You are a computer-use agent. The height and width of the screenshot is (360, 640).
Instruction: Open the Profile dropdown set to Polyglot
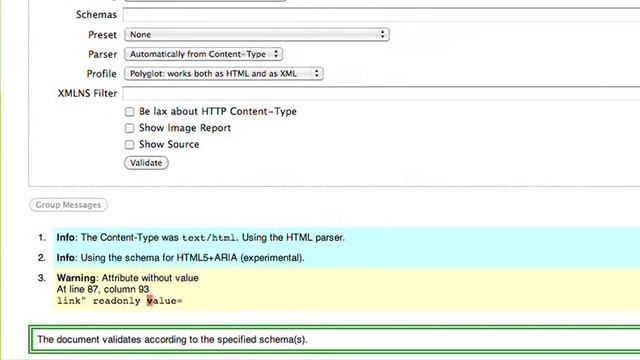pos(224,73)
